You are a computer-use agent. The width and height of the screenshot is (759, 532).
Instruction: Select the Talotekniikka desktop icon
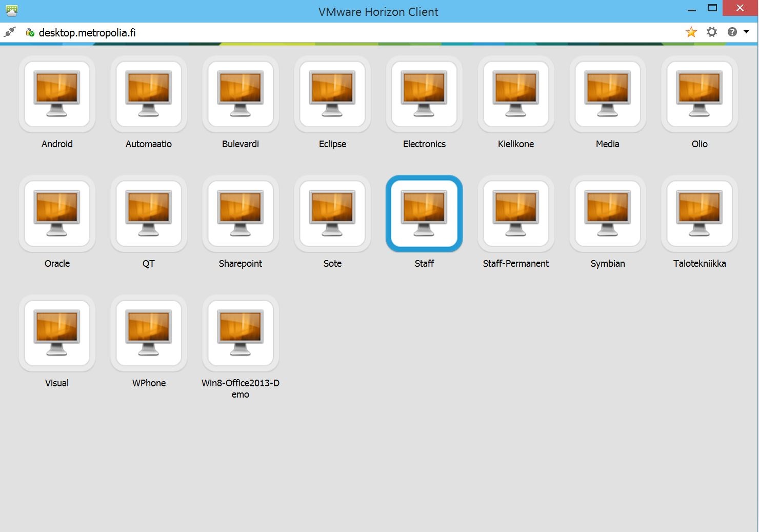(x=700, y=214)
